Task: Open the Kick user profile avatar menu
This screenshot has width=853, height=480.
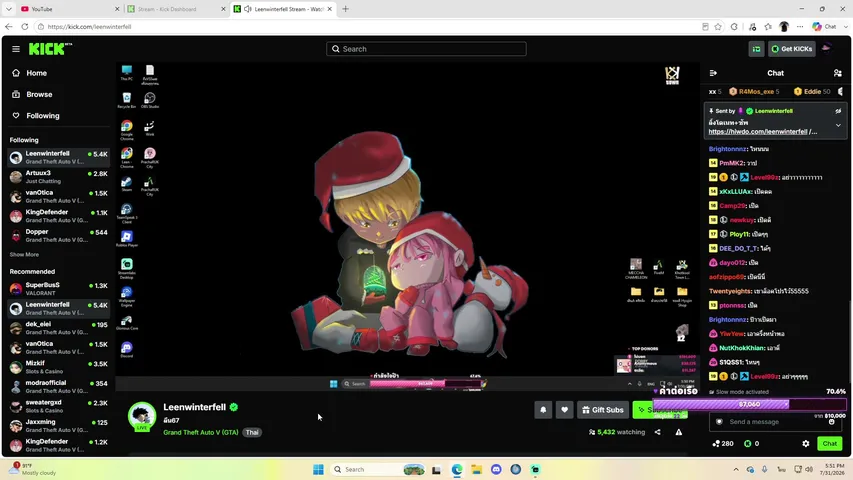Action: pyautogui.click(x=827, y=48)
